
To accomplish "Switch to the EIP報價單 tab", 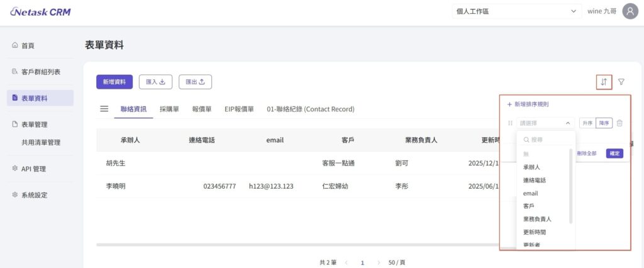I will point(239,109).
